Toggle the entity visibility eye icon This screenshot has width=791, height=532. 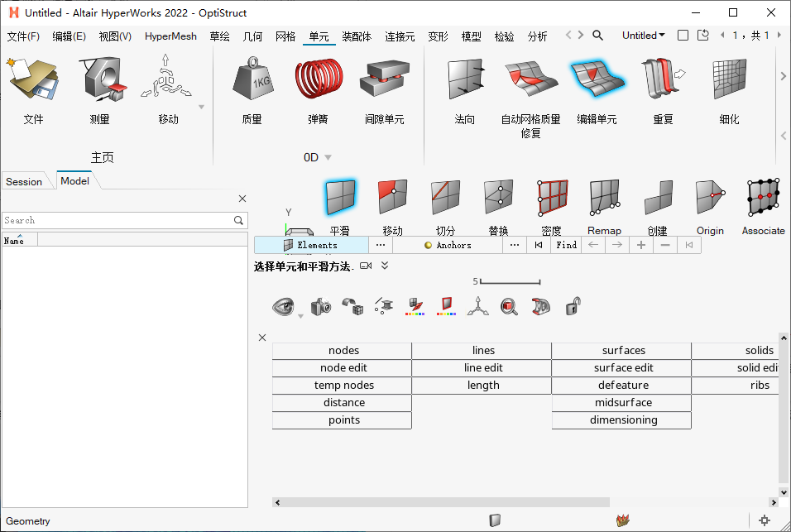tap(284, 306)
